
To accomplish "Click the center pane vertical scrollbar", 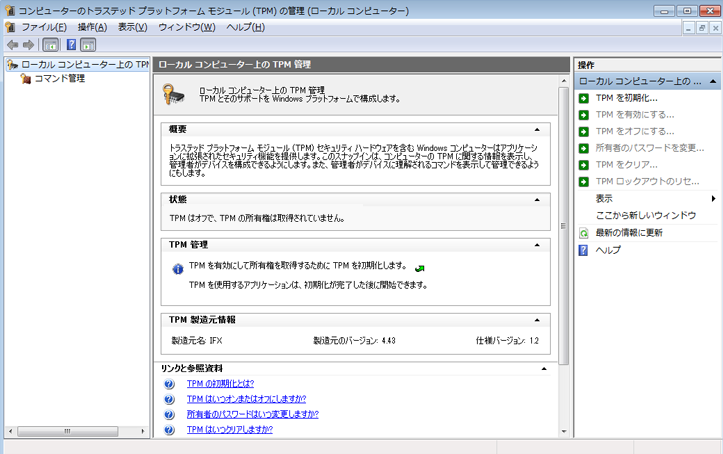I will (x=563, y=250).
